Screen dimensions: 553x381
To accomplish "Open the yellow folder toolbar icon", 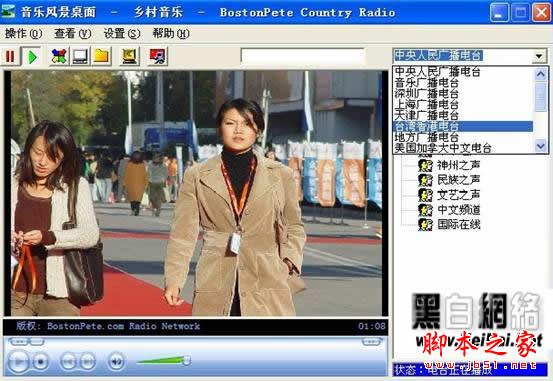I will 102,56.
